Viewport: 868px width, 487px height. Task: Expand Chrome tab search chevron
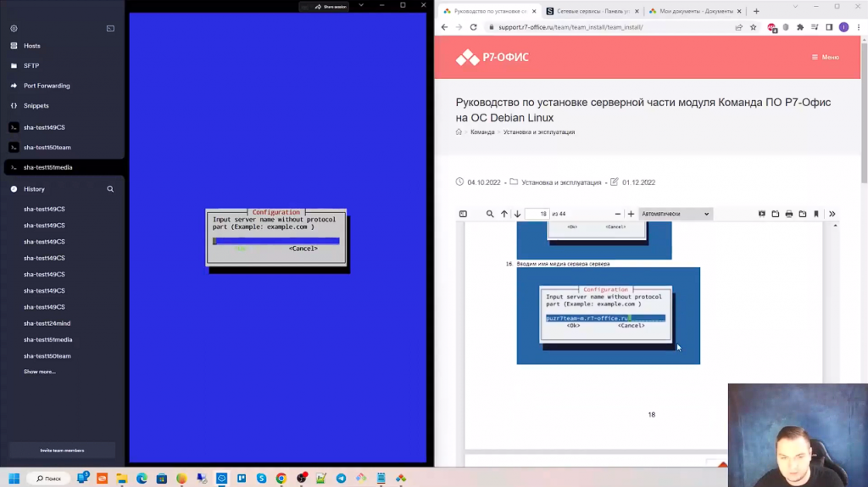pyautogui.click(x=795, y=7)
